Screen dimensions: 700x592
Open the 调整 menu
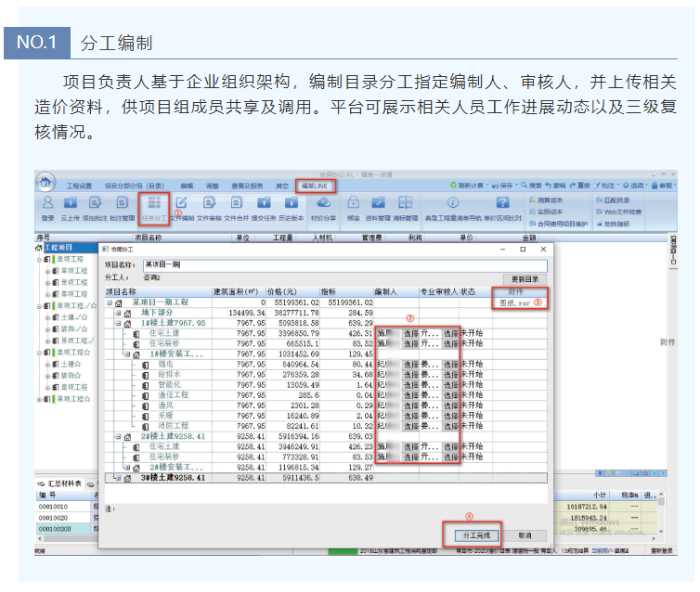point(213,186)
